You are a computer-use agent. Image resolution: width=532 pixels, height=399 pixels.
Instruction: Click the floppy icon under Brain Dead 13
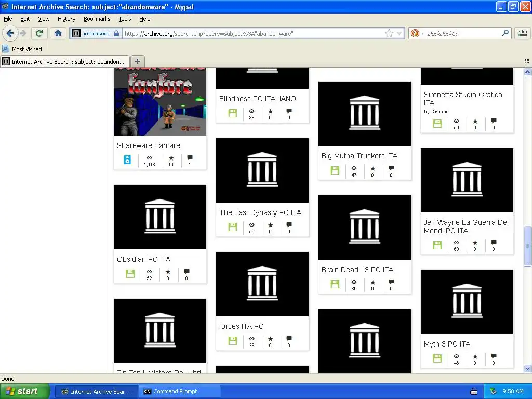[335, 284]
